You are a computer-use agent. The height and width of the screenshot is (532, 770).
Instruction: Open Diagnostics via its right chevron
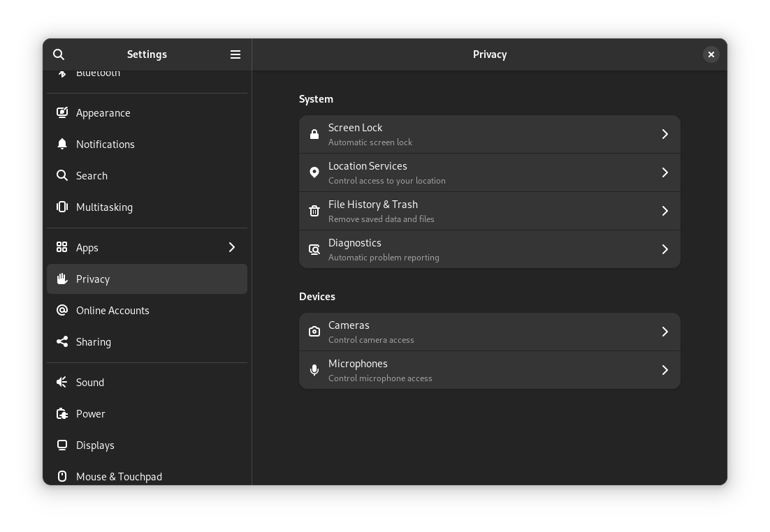click(664, 249)
